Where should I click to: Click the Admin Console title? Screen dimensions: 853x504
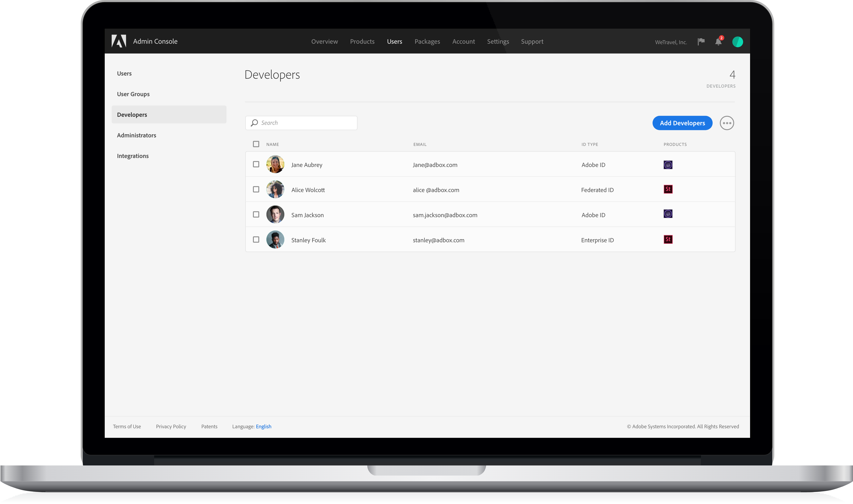point(155,41)
